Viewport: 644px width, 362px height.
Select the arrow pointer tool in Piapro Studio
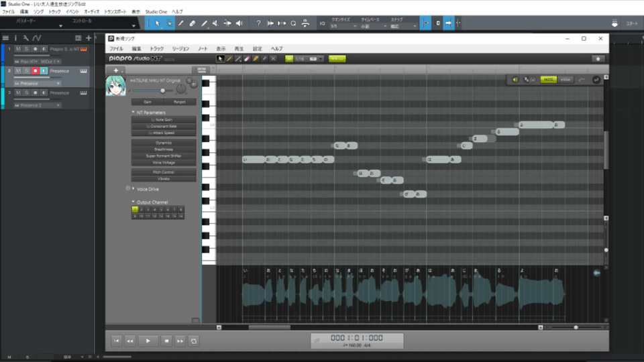point(221,59)
